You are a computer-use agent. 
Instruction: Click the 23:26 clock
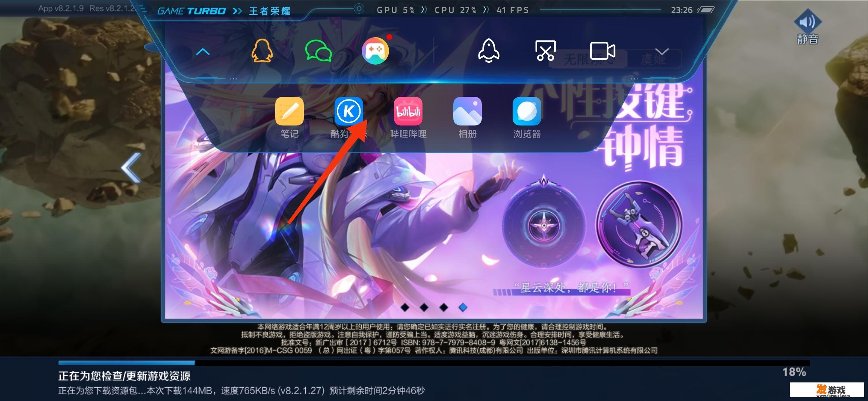(681, 10)
